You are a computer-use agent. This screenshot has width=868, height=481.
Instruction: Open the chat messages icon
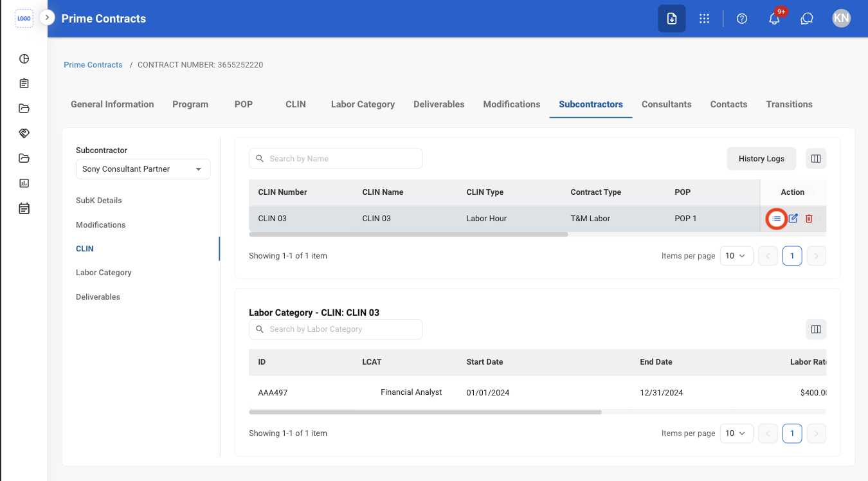point(807,19)
